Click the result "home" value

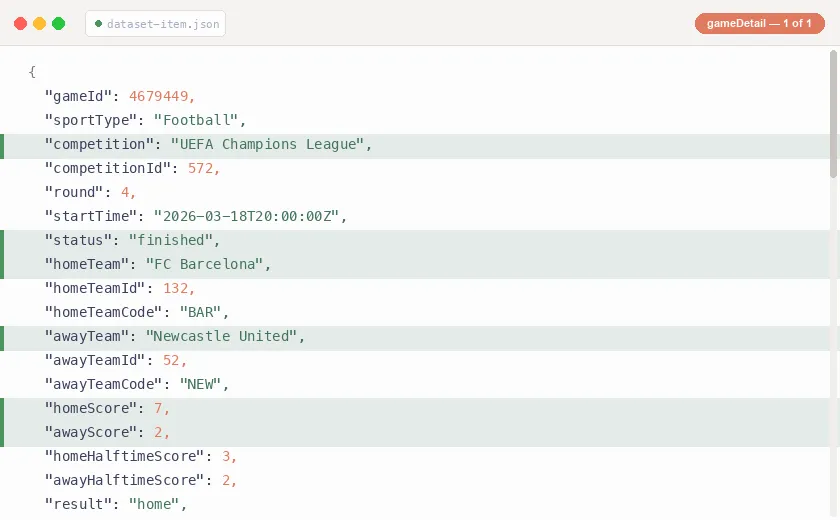(155, 504)
